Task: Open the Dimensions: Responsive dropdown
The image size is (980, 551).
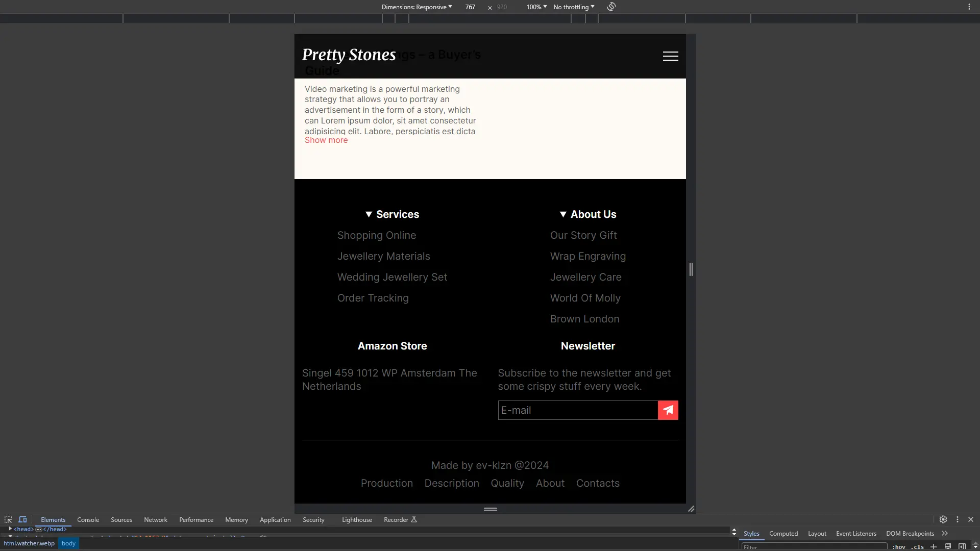Action: 416,7
